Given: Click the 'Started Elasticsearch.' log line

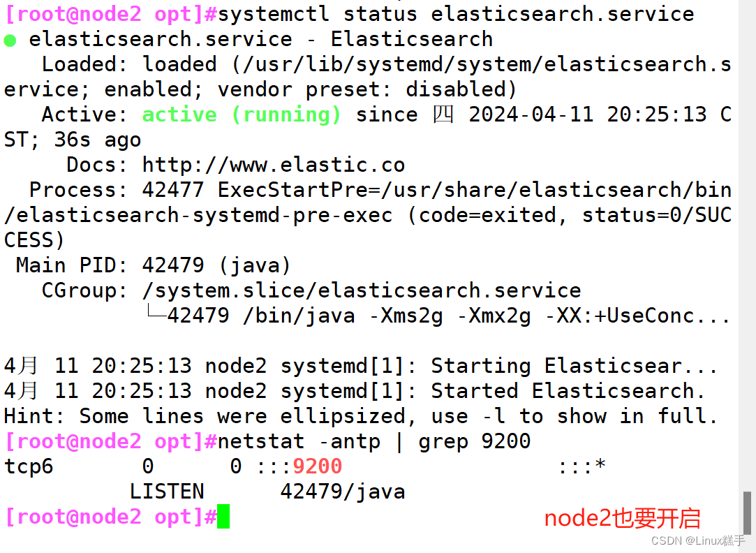Looking at the screenshot, I should [x=355, y=391].
